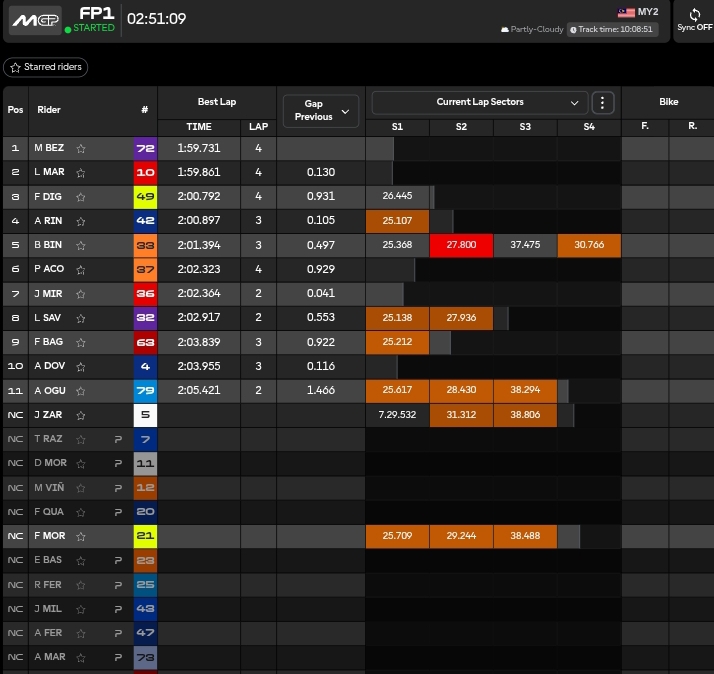Viewport: 714px width, 674px height.
Task: Click the Rider column header
Action: [49, 110]
